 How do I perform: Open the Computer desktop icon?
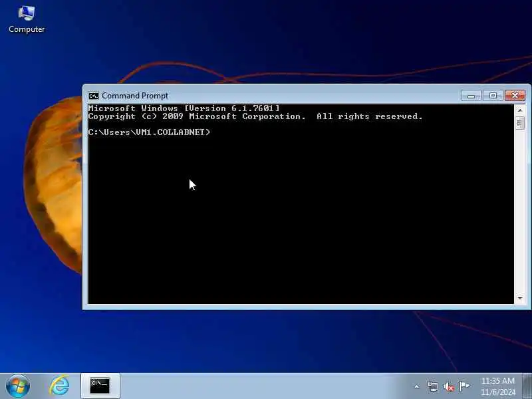coord(27,19)
